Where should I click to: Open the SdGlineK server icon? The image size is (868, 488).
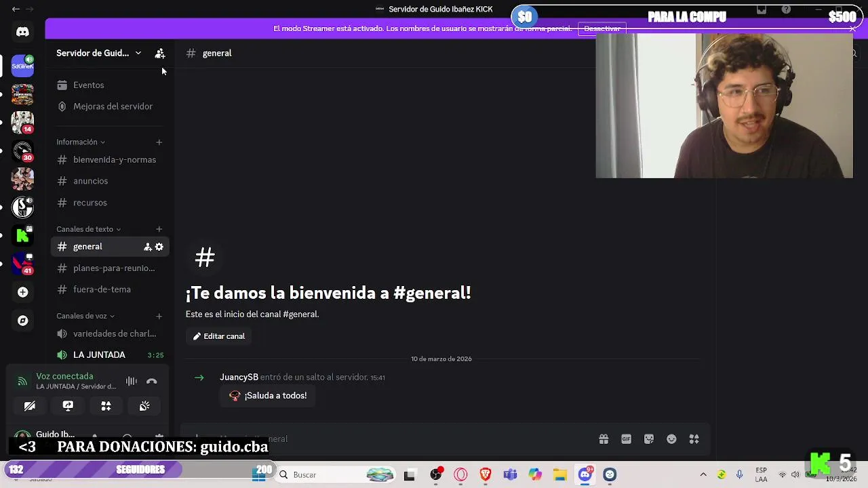[22, 66]
